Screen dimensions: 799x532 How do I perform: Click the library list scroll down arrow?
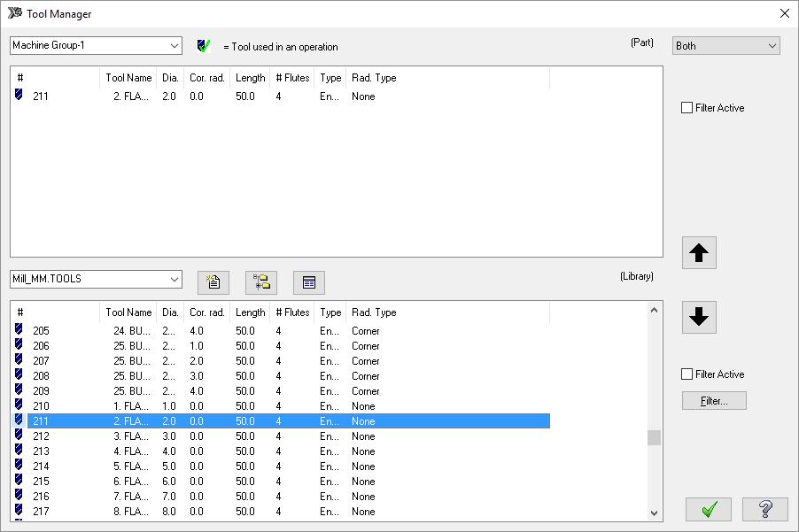click(655, 513)
